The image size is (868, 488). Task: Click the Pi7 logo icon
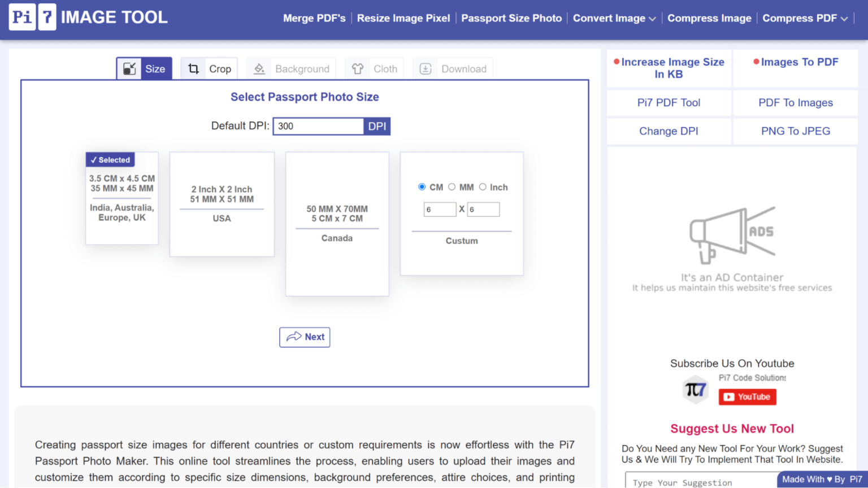[32, 17]
